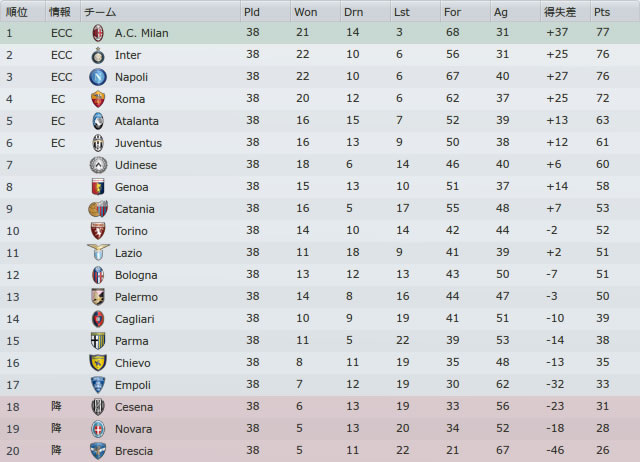Image resolution: width=640 pixels, height=462 pixels.
Task: Click the Brescia club crest
Action: (98, 451)
